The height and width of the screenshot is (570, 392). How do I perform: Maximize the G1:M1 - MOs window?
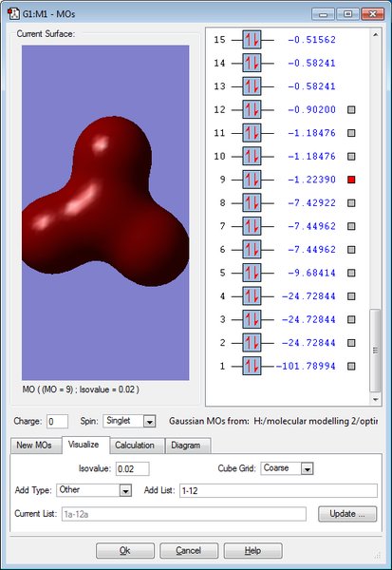(347, 14)
